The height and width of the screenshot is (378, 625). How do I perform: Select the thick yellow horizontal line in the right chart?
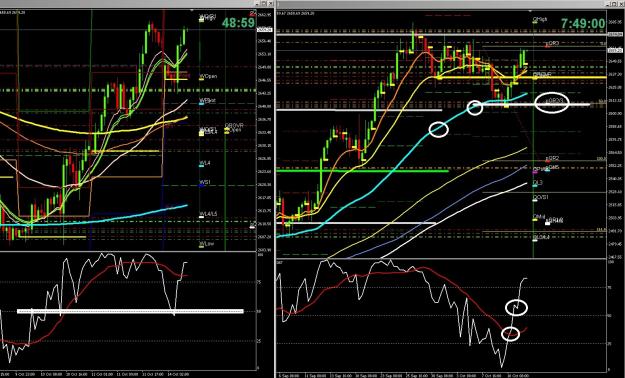(x=521, y=77)
